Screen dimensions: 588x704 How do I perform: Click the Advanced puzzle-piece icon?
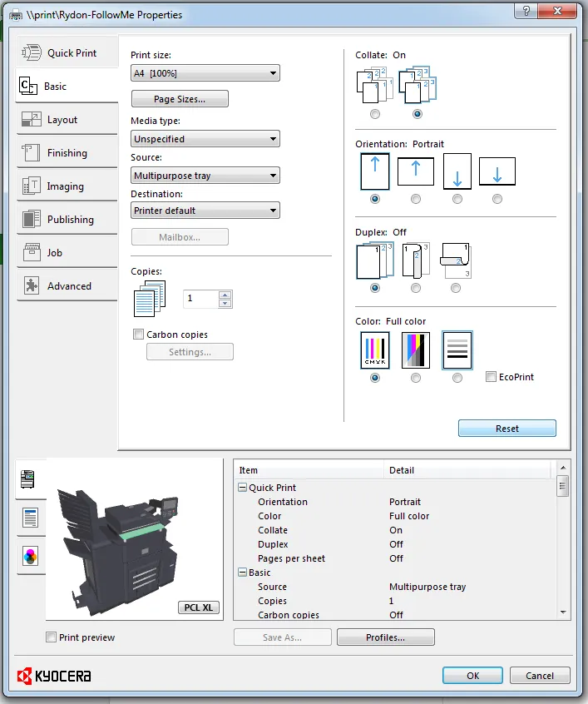coord(32,285)
